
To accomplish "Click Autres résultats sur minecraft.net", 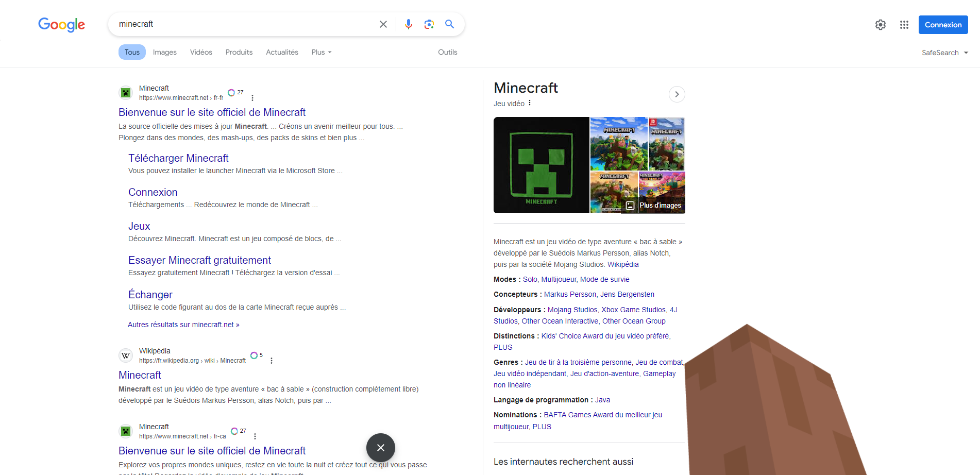I will [x=183, y=325].
